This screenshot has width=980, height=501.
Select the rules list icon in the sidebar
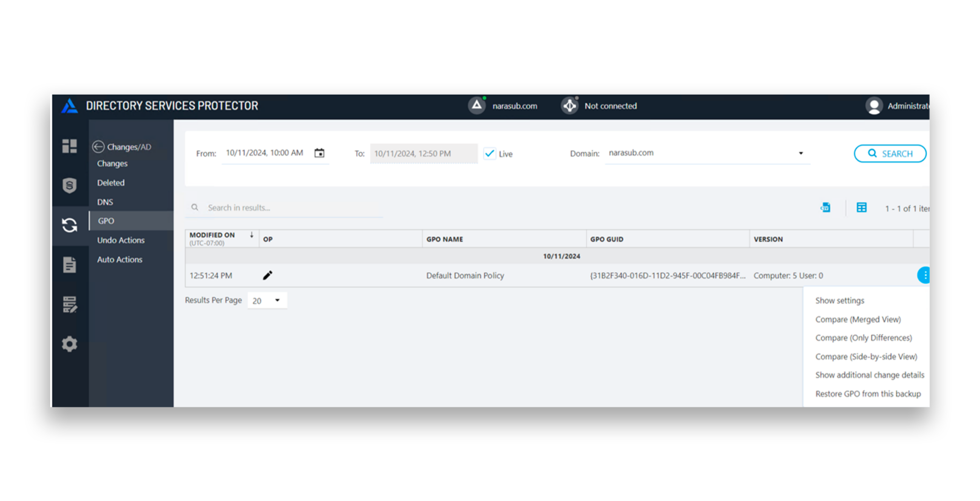pyautogui.click(x=70, y=304)
